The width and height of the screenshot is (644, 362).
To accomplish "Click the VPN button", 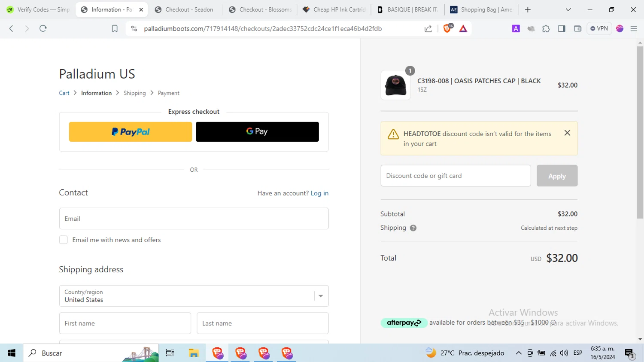I will [x=599, y=28].
